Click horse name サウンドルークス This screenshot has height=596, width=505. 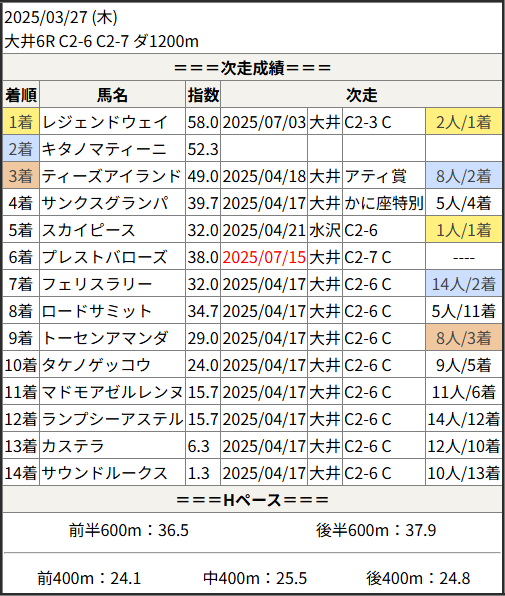104,473
